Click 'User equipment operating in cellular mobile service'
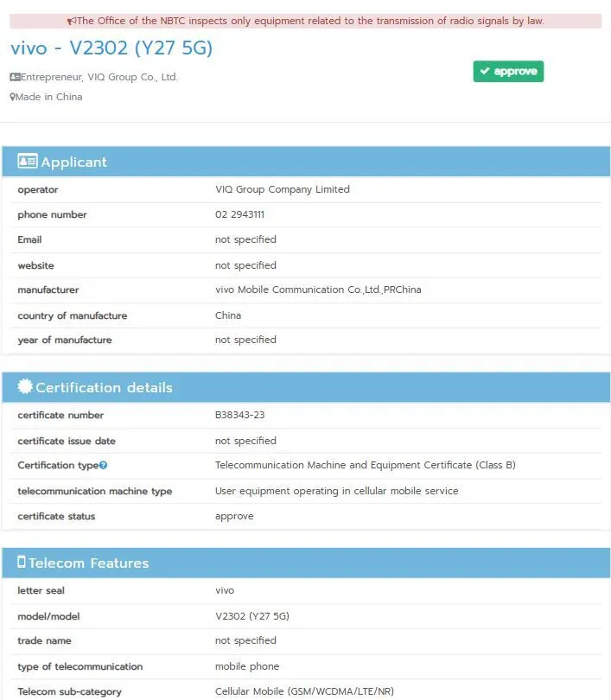 pyautogui.click(x=337, y=491)
